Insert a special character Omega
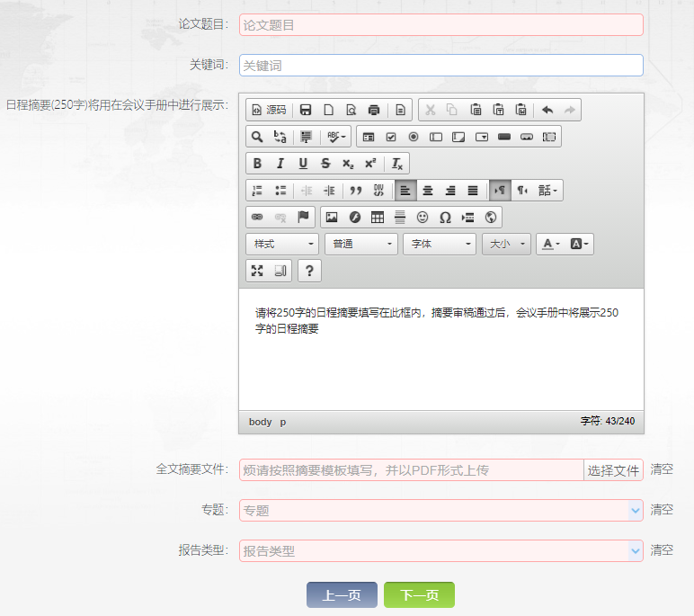Screen dimensions: 694x616 [445, 217]
